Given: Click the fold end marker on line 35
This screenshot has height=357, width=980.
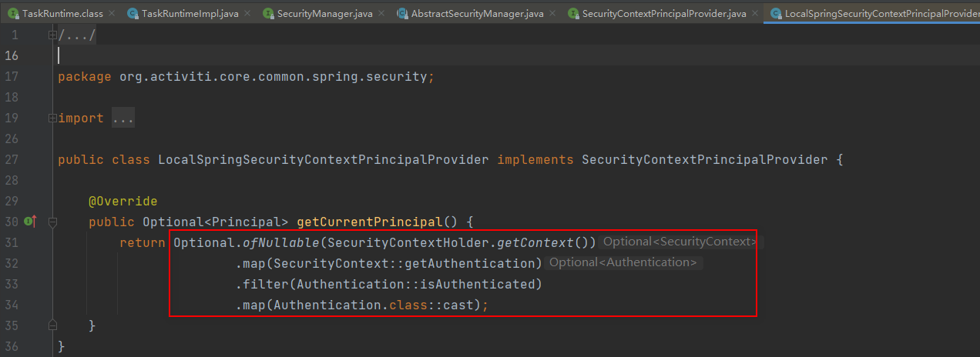Looking at the screenshot, I should point(52,326).
